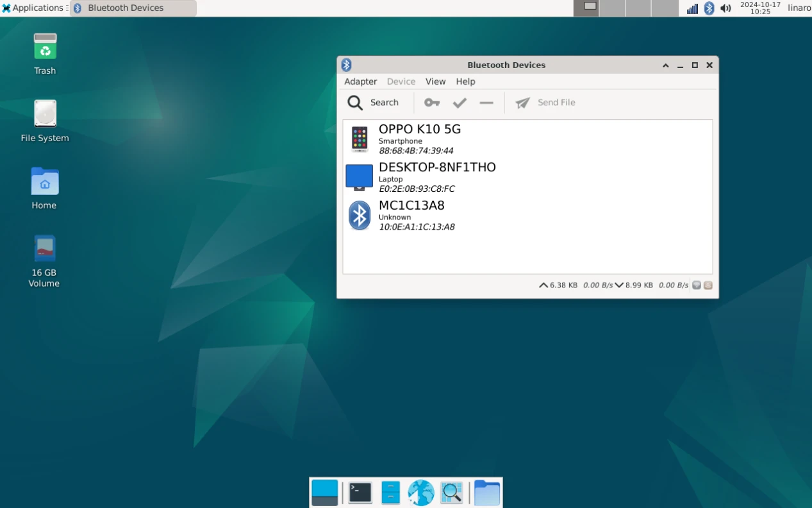Select the DESKTOP-8NF1THO device name
The width and height of the screenshot is (812, 508).
pos(437,167)
